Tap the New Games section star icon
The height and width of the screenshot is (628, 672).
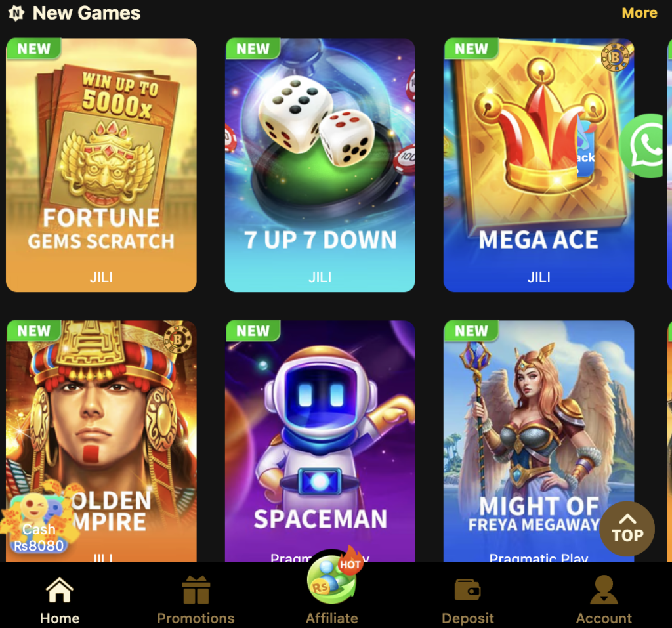click(x=16, y=13)
